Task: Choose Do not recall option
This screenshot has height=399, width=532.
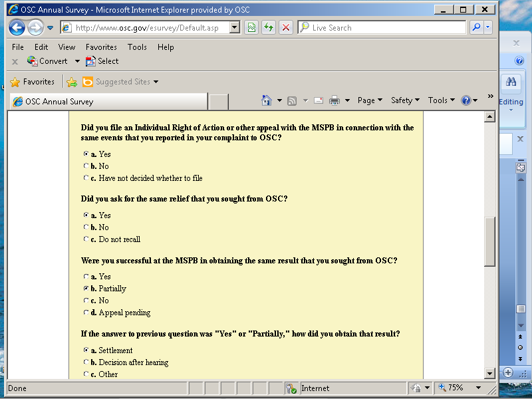Action: (86, 239)
